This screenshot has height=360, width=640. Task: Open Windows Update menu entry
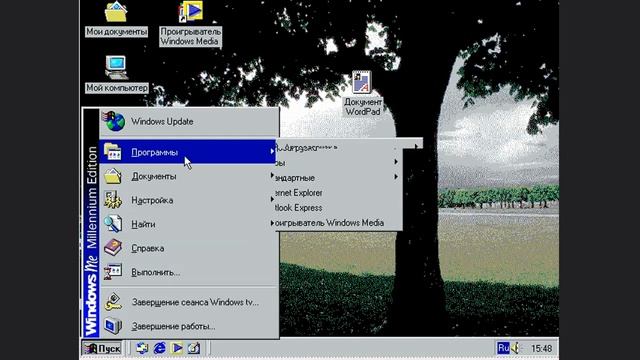click(x=189, y=121)
